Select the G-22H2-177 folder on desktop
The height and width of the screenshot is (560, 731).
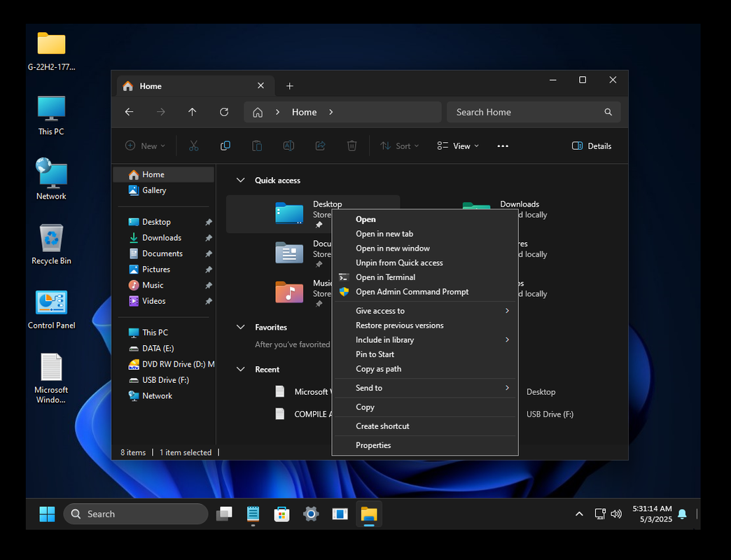pos(51,51)
